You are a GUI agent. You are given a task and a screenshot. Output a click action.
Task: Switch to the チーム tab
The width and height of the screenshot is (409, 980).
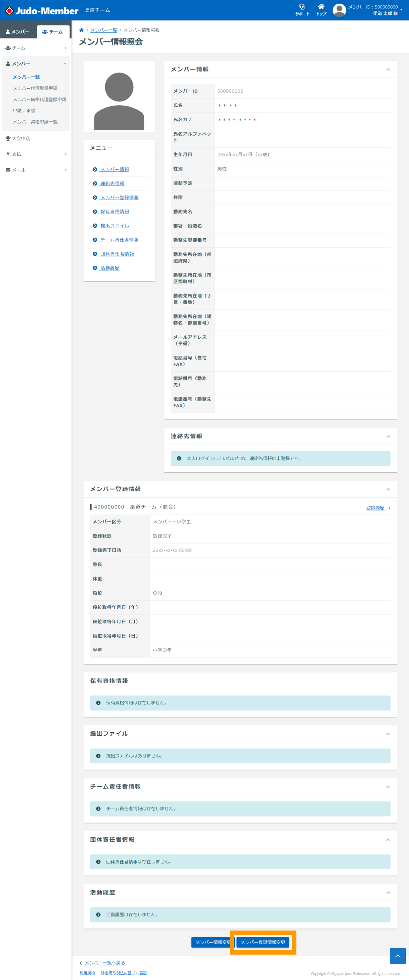(x=53, y=32)
